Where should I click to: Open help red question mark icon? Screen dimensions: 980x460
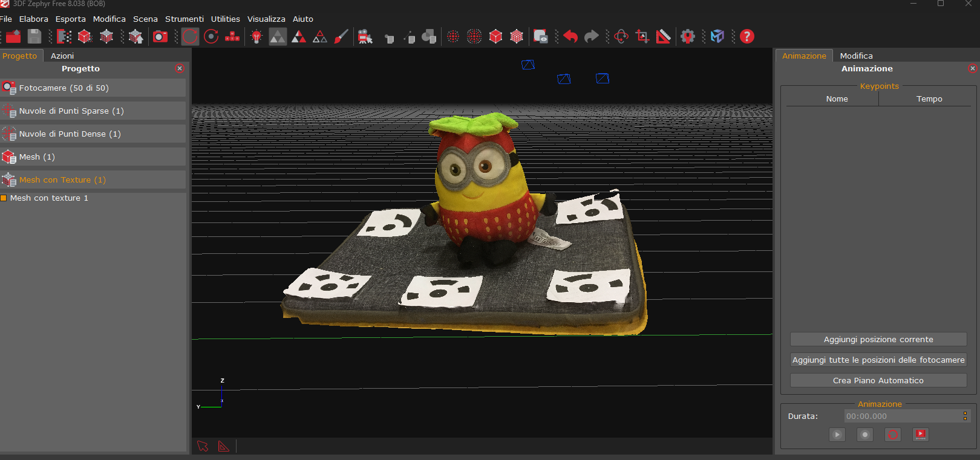pos(747,36)
